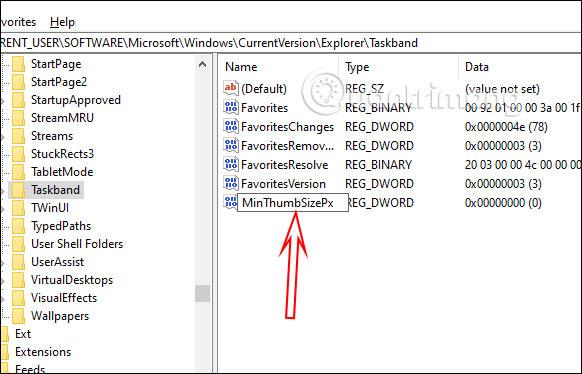Click the 0x00000000 (0) data cell

coord(503,203)
